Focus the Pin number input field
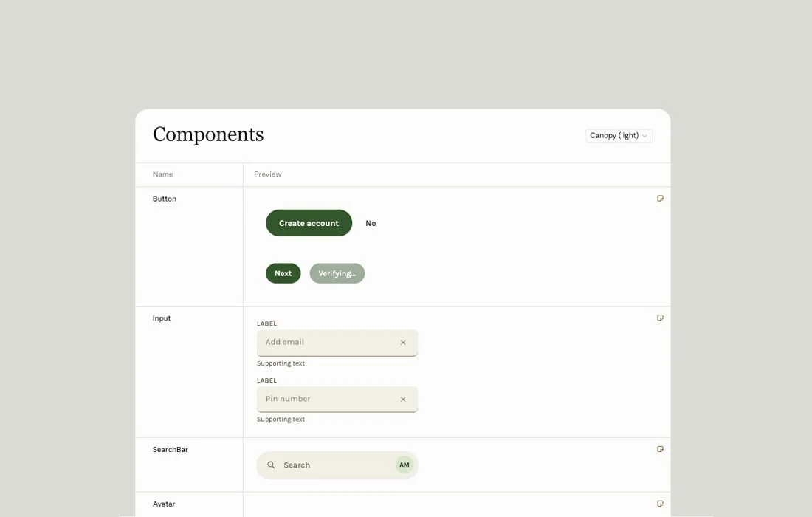This screenshot has height=517, width=812. pos(337,399)
